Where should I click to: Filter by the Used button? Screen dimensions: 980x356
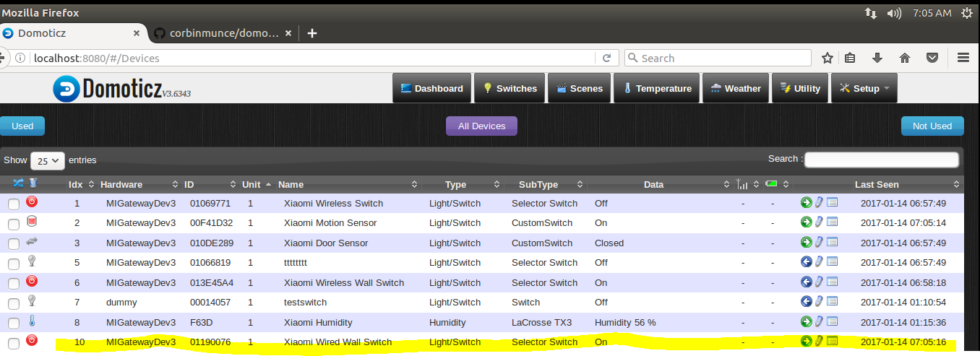coord(22,126)
